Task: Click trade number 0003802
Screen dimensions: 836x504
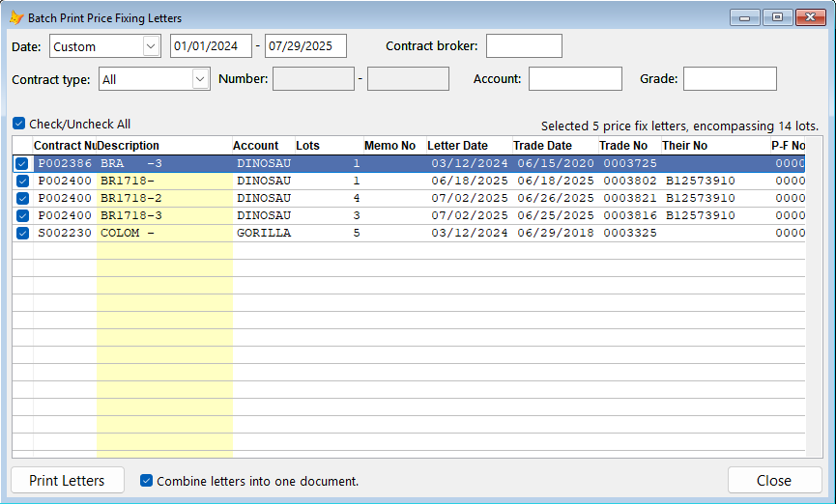Action: [x=630, y=181]
